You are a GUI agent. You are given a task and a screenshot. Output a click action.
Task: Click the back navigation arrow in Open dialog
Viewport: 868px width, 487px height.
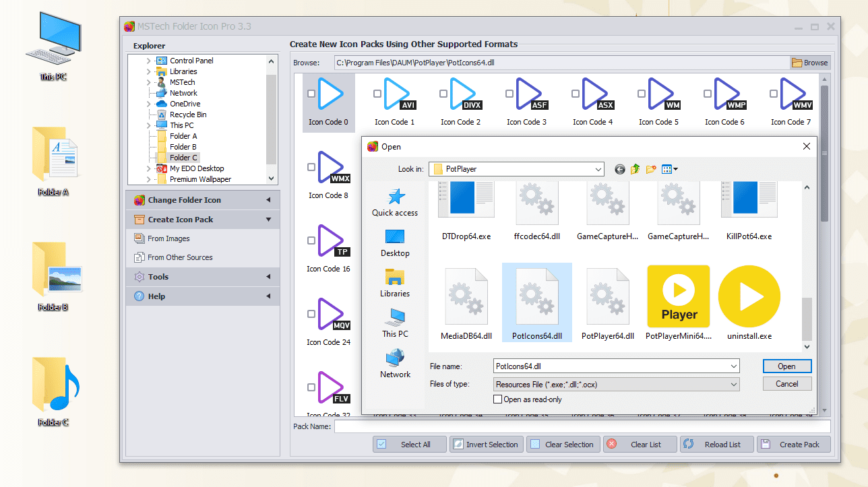(619, 169)
